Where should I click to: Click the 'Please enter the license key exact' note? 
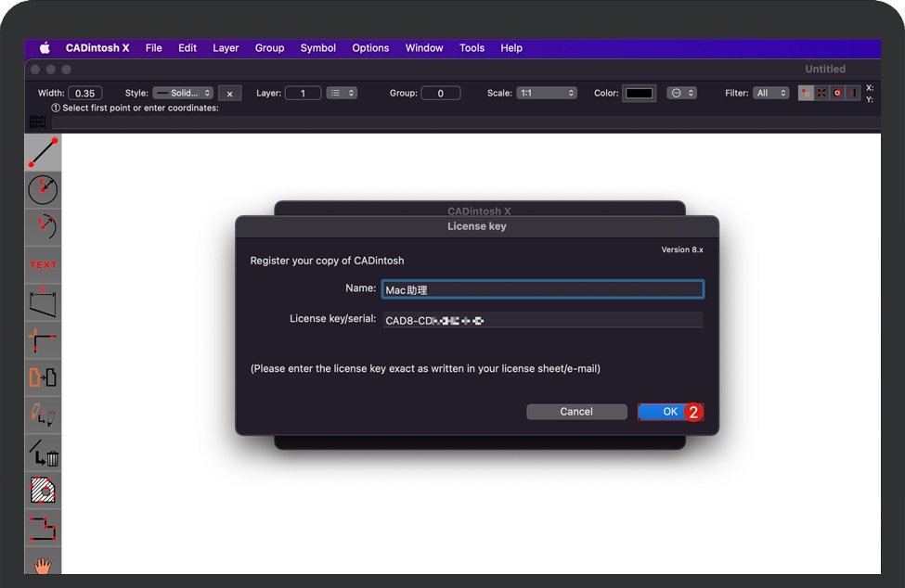[425, 368]
